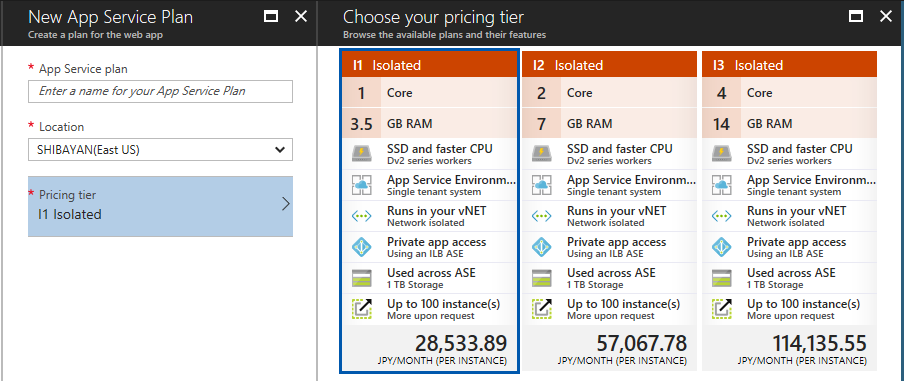
Task: Click Used across ASE storage icon in I2 tier
Action: [542, 278]
